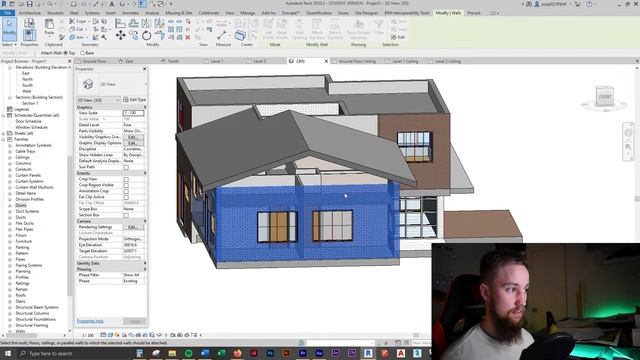
Task: Select the Base radio for Attach Wall
Action: point(82,53)
